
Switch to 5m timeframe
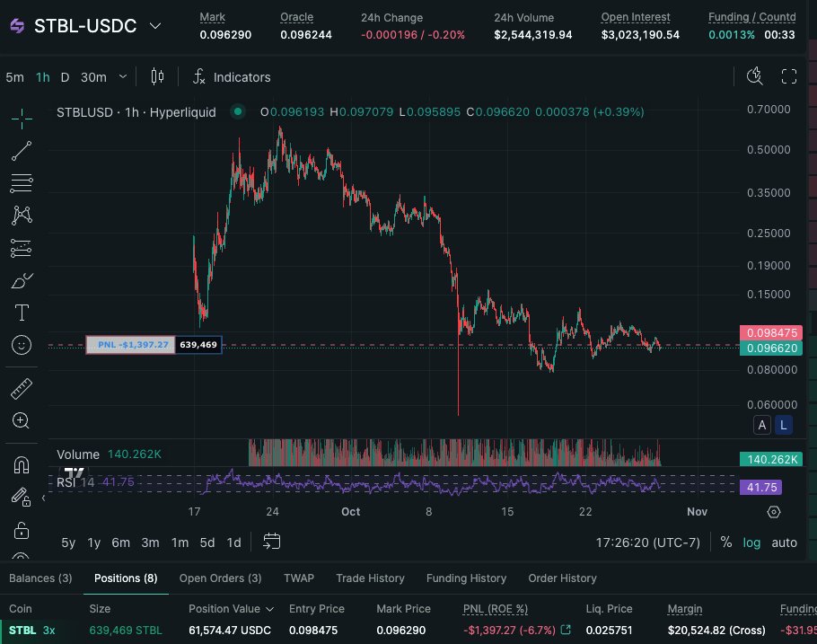pyautogui.click(x=14, y=77)
